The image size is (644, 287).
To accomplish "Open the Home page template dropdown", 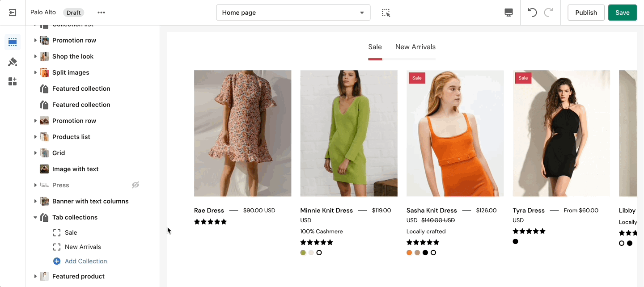I will [293, 13].
